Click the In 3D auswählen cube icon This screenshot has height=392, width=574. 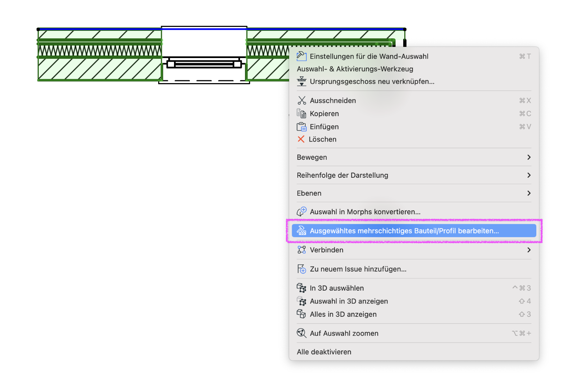pos(301,288)
